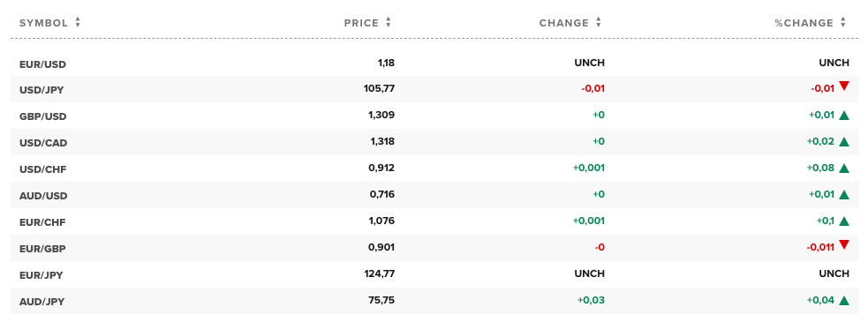Click the %CHANGE column header text

804,23
